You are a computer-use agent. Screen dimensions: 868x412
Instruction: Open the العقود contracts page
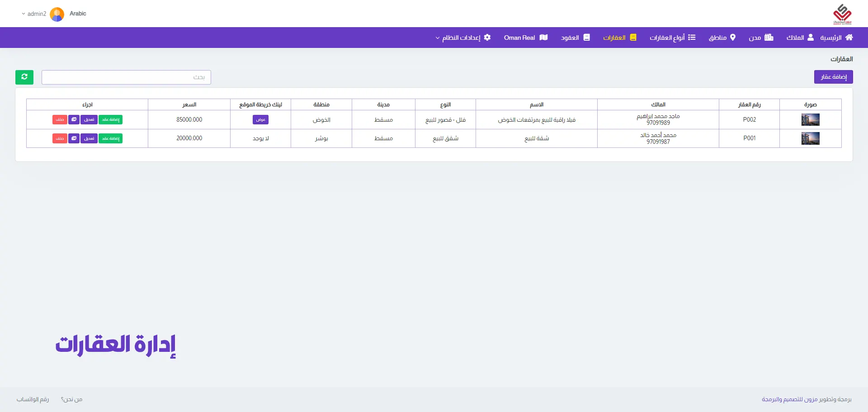pos(575,38)
